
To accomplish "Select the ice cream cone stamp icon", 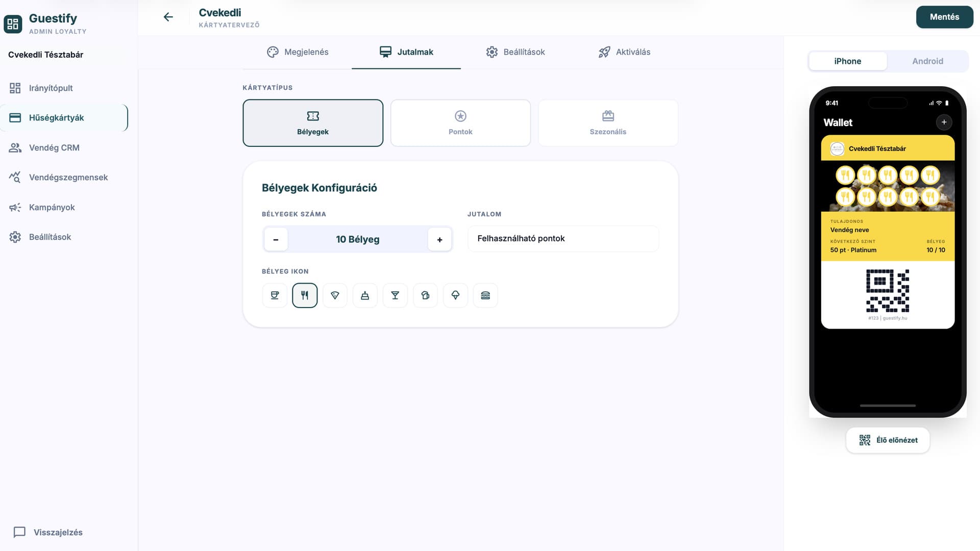I will (x=455, y=295).
